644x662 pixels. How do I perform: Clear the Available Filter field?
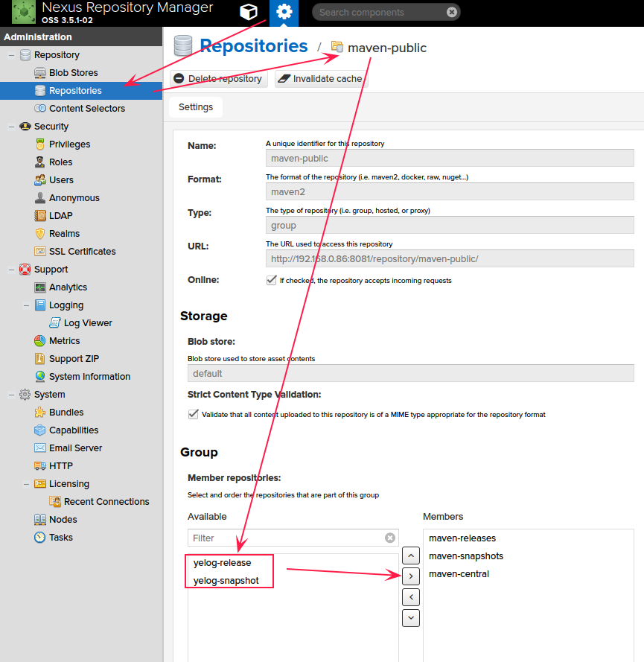point(390,538)
